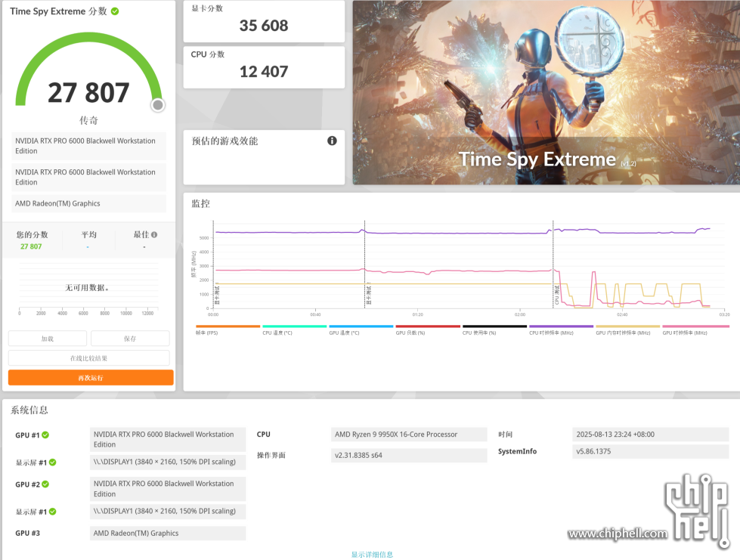The image size is (740, 560).
Task: Click the info icon next to 最佳
Action: 154,234
